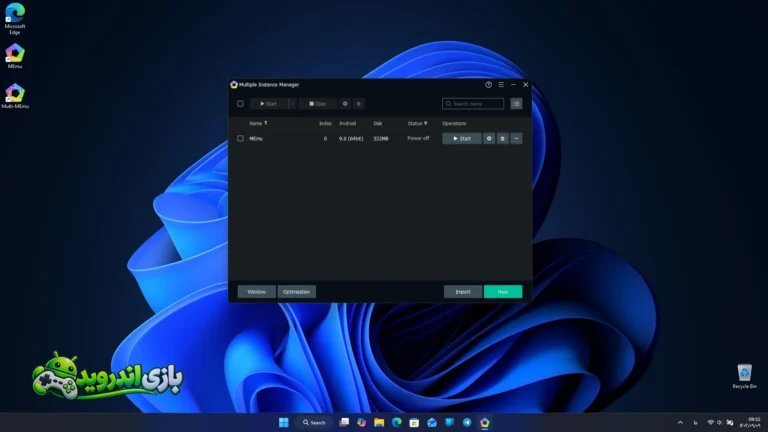Open the help icon in title bar

488,85
